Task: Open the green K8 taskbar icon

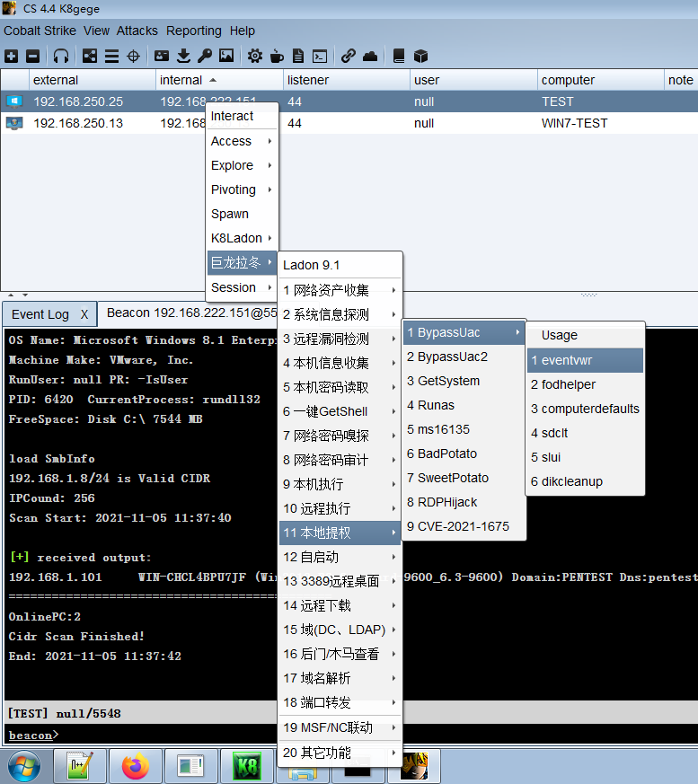Action: coord(247,766)
